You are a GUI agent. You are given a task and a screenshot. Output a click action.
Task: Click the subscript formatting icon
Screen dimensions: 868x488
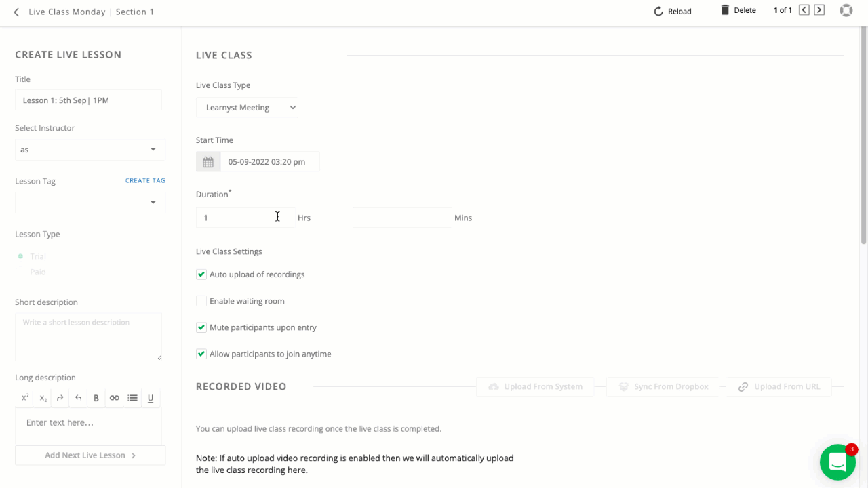click(43, 398)
